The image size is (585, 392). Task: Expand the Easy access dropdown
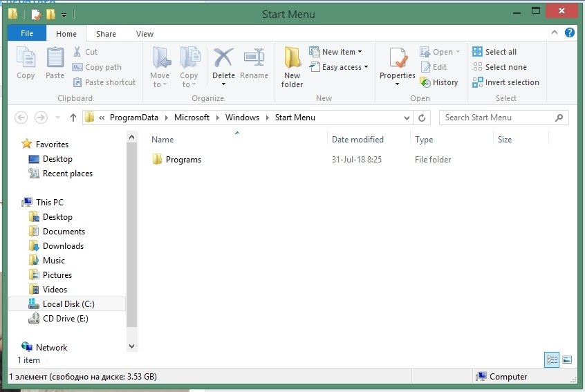click(x=366, y=67)
